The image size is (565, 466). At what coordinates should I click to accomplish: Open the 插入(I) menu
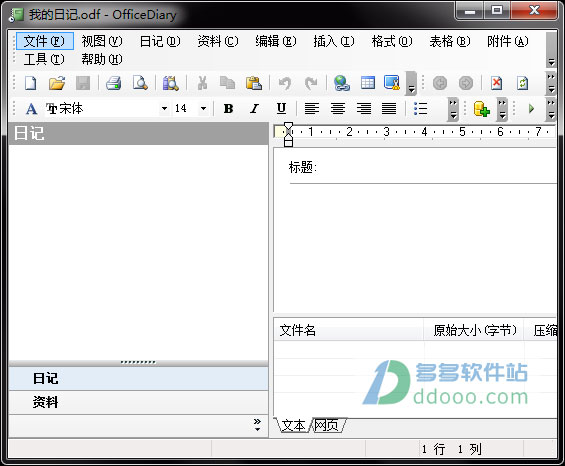[334, 41]
